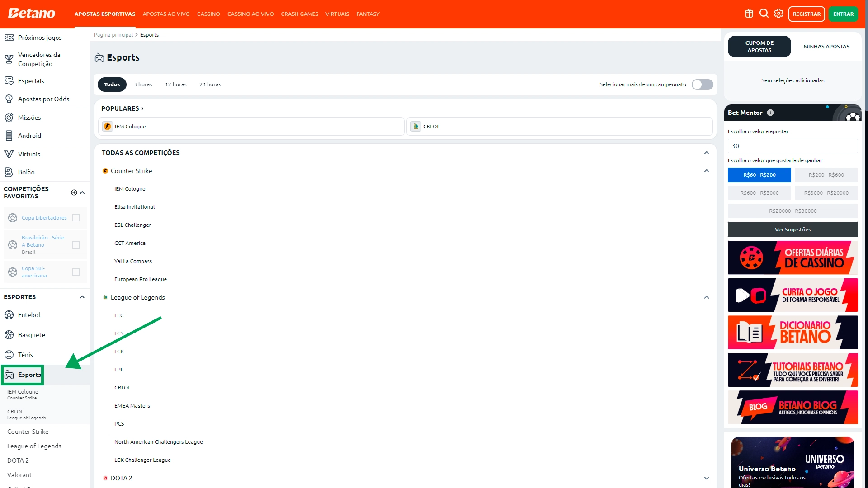Open the Fantasy tab
Image resolution: width=868 pixels, height=488 pixels.
(x=368, y=14)
